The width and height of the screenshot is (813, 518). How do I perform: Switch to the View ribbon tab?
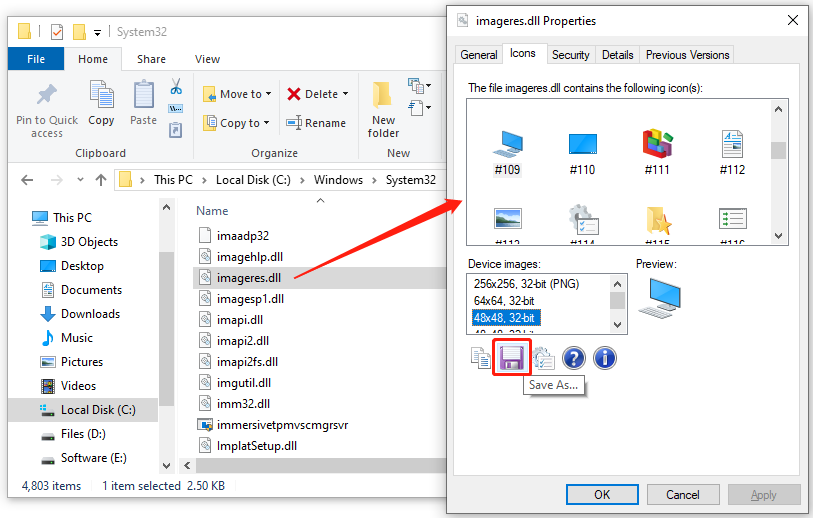207,59
